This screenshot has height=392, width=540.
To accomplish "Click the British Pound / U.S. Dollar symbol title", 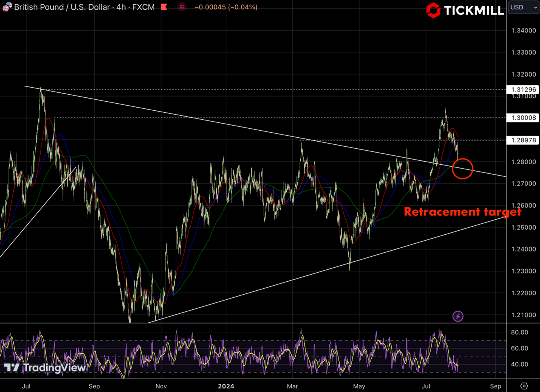I will [62, 7].
